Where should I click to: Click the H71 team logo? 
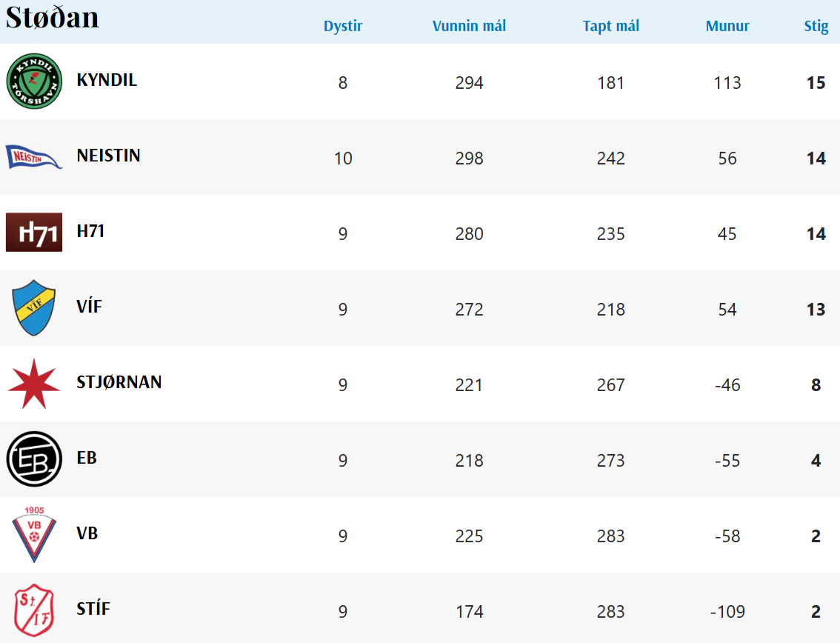pyautogui.click(x=34, y=233)
